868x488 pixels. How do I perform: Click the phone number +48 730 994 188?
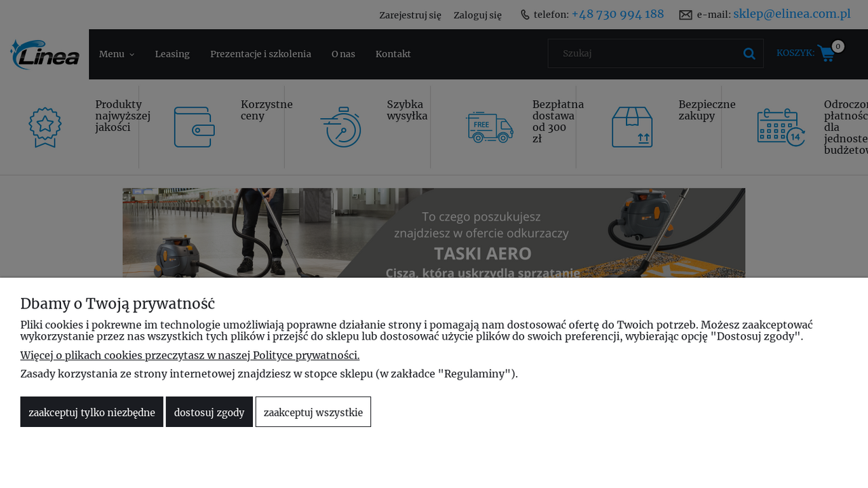[x=618, y=14]
